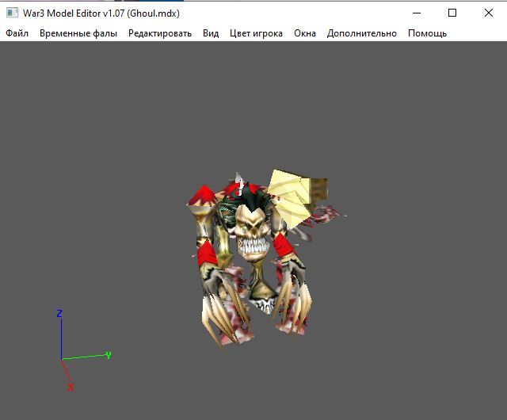Maximize the War3 Model Editor window
The height and width of the screenshot is (420, 507).
pos(452,13)
